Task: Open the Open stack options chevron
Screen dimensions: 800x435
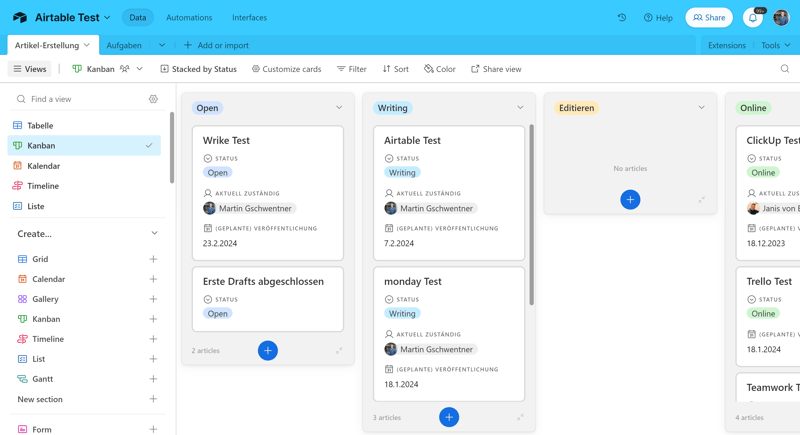Action: (339, 108)
